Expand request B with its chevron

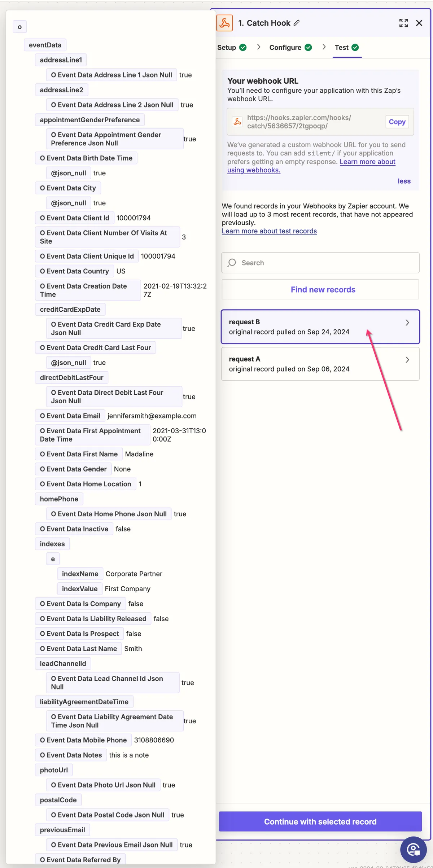pos(407,323)
